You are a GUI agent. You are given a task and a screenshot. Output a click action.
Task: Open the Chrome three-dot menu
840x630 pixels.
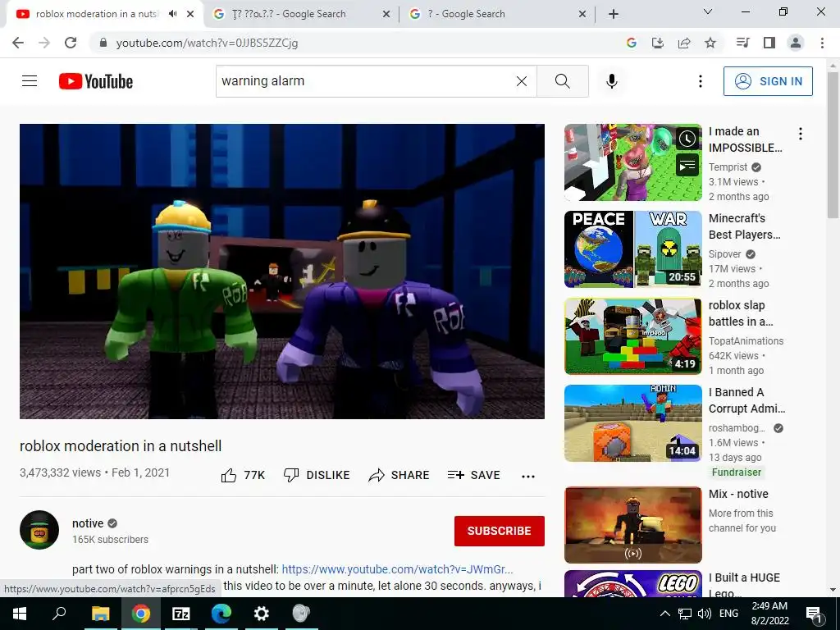click(822, 43)
